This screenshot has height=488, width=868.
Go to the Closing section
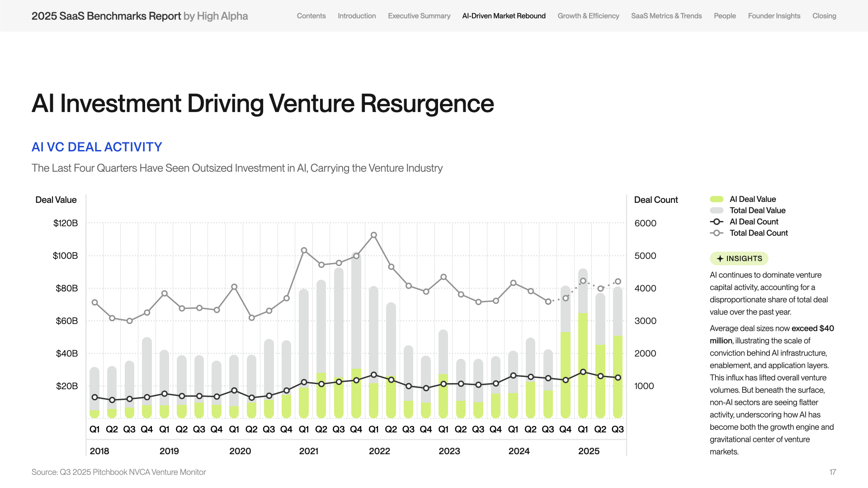[x=824, y=16]
